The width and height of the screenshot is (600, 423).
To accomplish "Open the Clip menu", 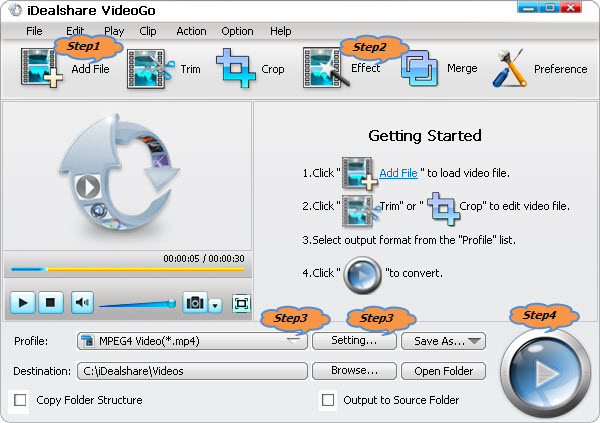I will point(148,31).
